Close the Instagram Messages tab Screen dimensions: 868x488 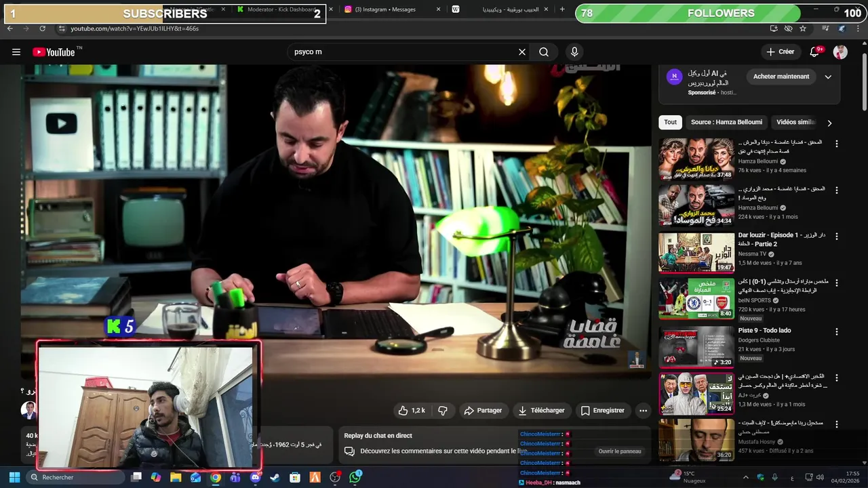(438, 9)
